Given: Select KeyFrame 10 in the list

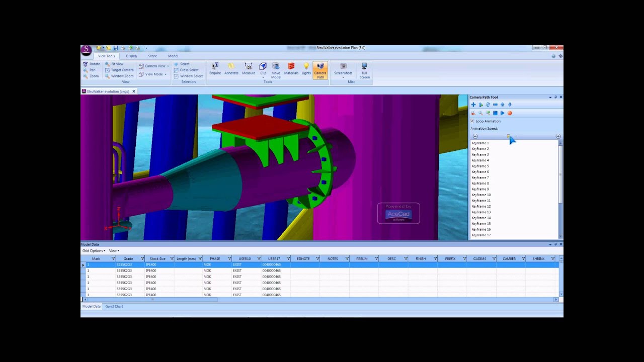Looking at the screenshot, I should tap(514, 195).
